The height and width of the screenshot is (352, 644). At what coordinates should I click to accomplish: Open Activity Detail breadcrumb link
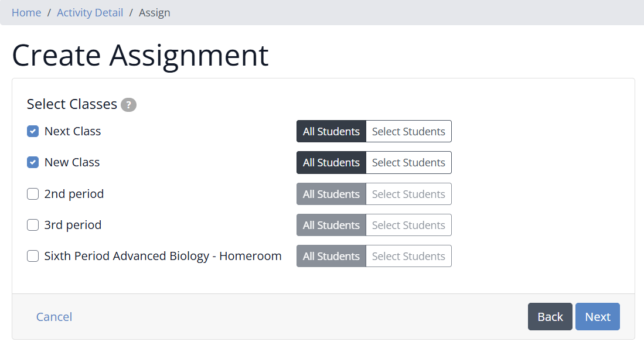click(x=90, y=13)
